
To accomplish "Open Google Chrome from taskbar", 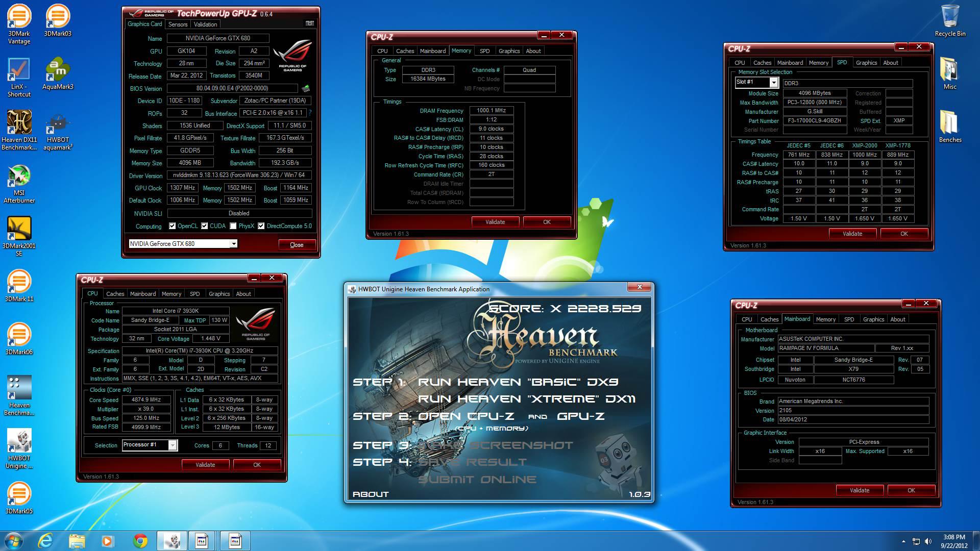I will [140, 541].
